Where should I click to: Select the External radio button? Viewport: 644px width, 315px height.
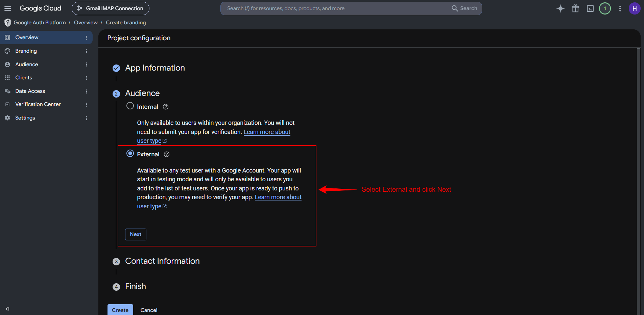(130, 154)
